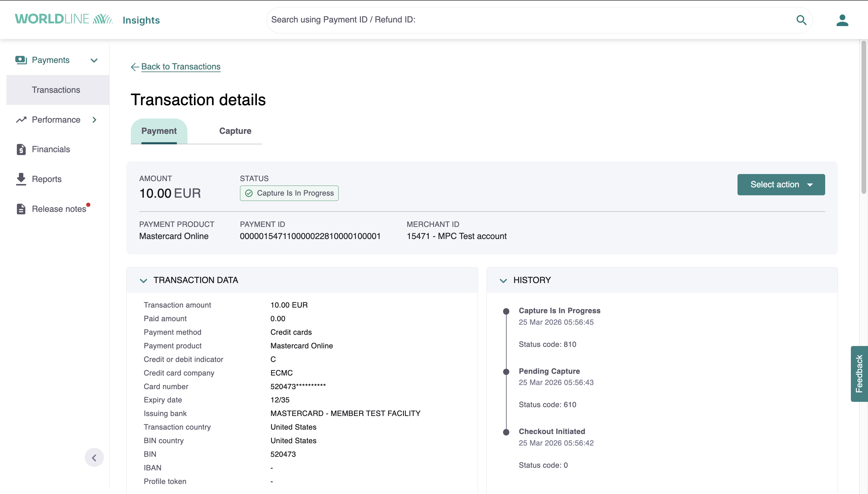Collapse the History section
868x494 pixels.
(x=503, y=281)
